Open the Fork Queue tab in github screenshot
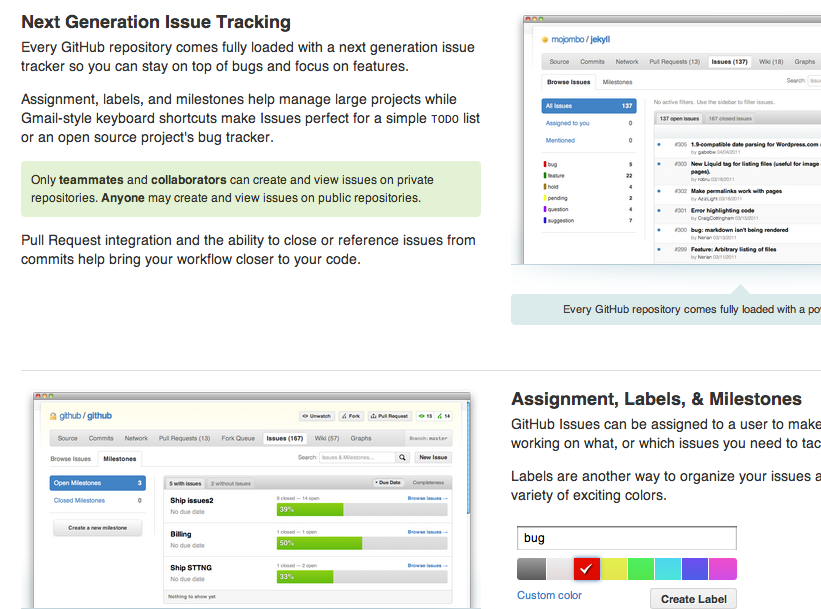 (x=238, y=438)
